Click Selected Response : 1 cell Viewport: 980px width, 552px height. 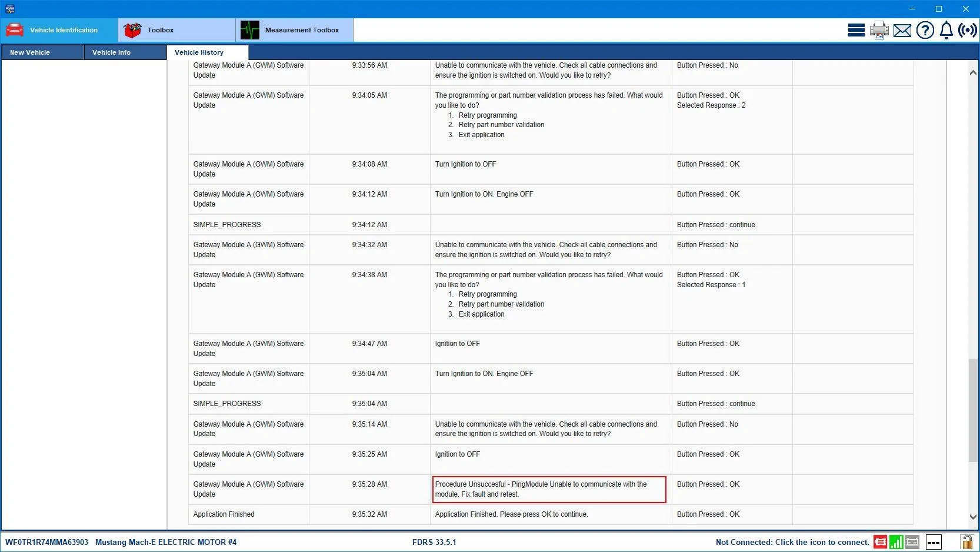pyautogui.click(x=711, y=285)
